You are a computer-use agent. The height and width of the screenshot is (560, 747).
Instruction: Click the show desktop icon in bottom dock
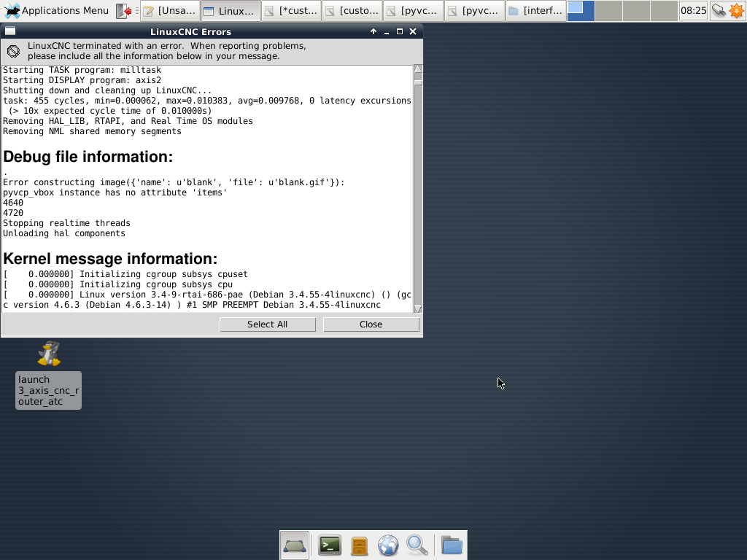(295, 545)
